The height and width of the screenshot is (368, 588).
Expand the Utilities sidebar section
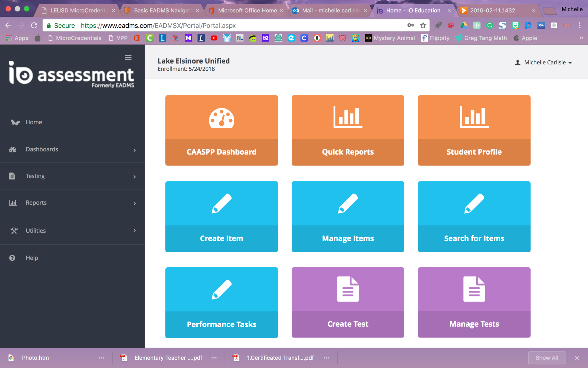coord(72,231)
